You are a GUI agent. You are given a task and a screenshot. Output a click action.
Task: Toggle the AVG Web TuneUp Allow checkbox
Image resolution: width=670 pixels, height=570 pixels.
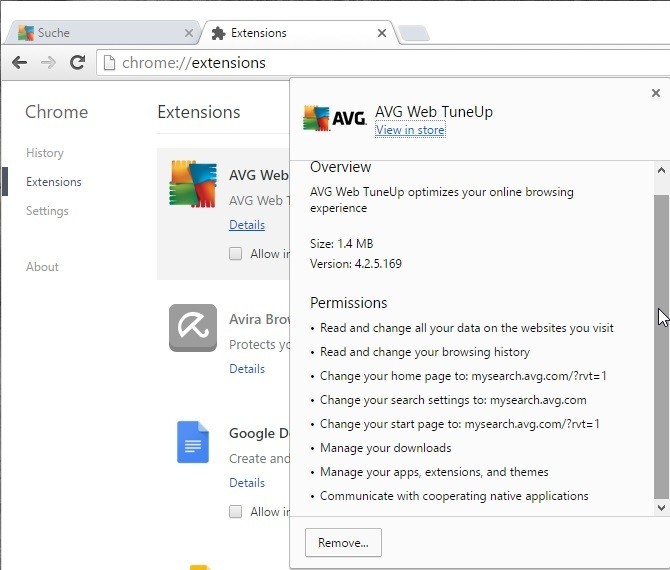235,254
